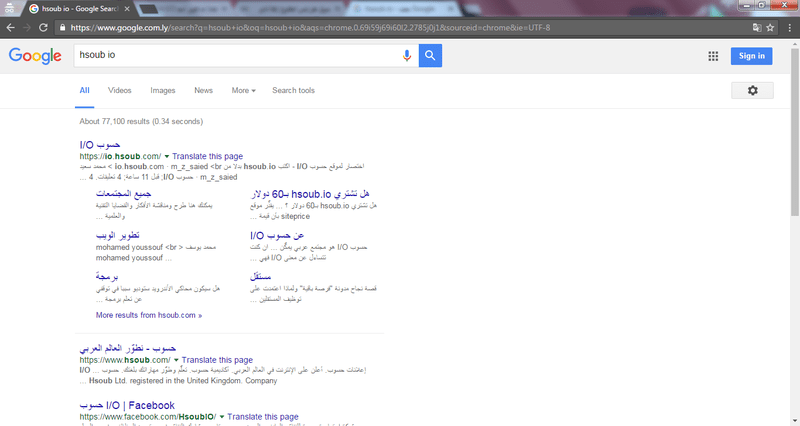Open the Google apps grid

(x=713, y=56)
